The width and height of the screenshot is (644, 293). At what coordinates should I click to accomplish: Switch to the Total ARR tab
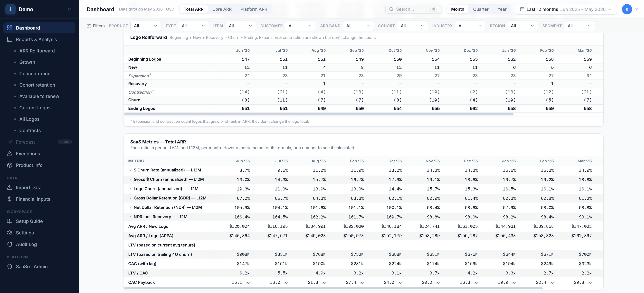coord(194,9)
